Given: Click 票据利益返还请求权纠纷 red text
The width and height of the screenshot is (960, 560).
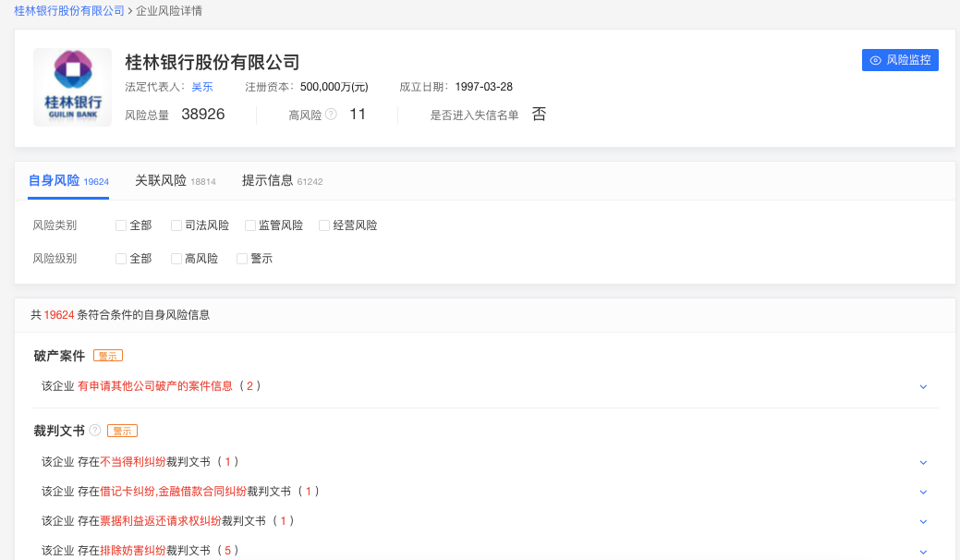Looking at the screenshot, I should [161, 521].
